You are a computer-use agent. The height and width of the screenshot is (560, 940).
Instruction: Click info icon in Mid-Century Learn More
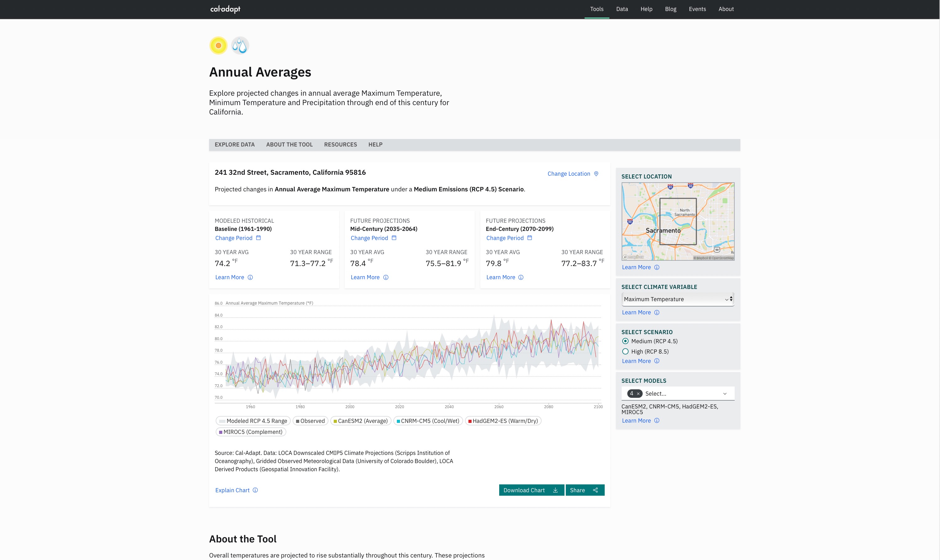(x=386, y=277)
